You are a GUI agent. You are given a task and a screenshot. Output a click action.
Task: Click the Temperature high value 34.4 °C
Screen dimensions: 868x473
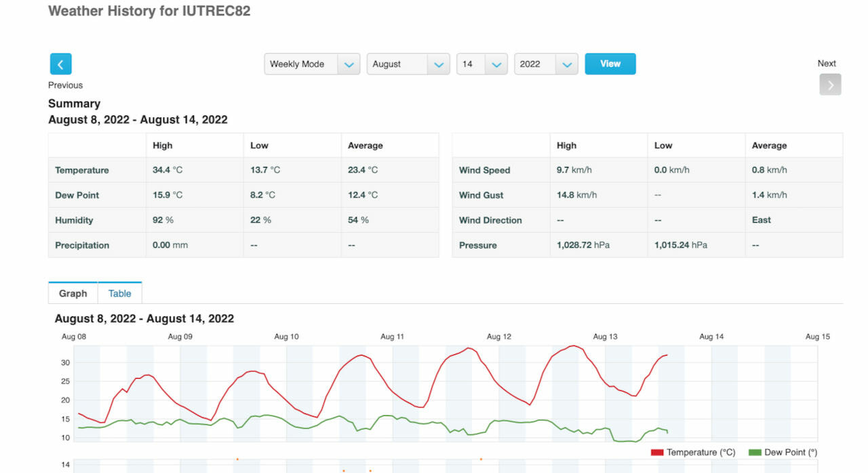point(167,170)
